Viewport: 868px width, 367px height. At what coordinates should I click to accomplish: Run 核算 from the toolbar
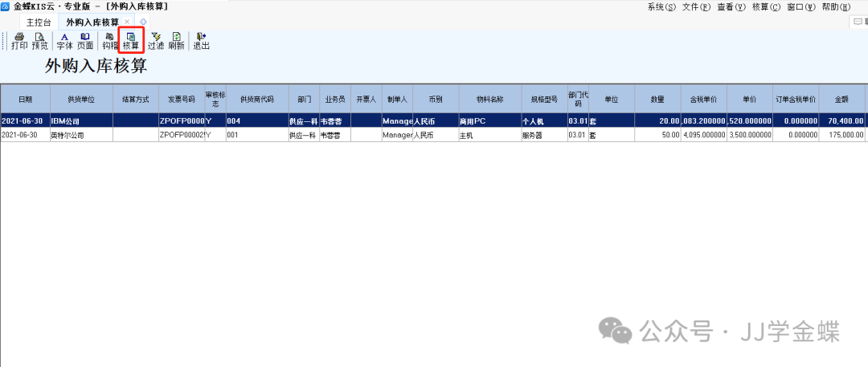point(131,40)
